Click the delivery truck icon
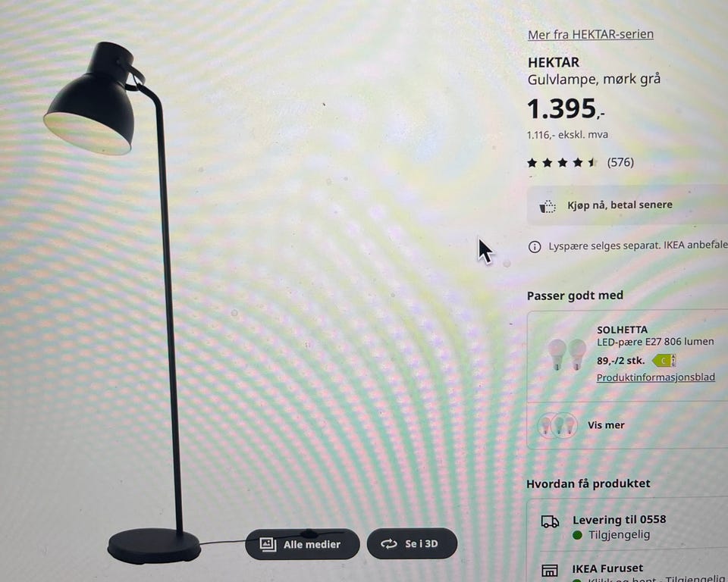Viewport: 728px width, 582px height. [x=551, y=521]
